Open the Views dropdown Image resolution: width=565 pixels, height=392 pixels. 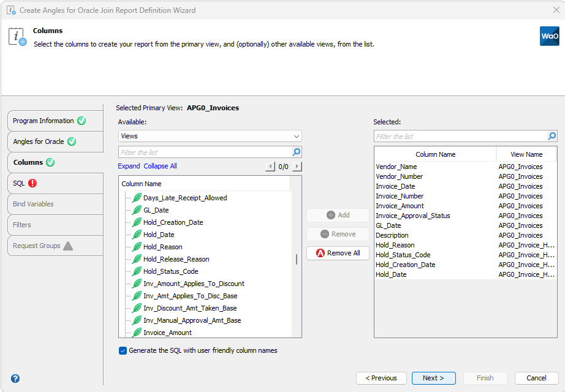210,136
